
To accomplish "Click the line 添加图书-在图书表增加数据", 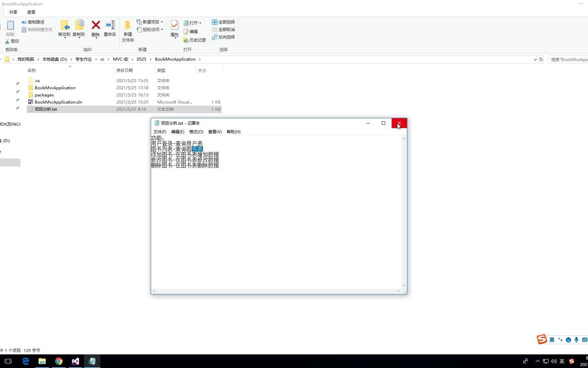I will click(185, 155).
